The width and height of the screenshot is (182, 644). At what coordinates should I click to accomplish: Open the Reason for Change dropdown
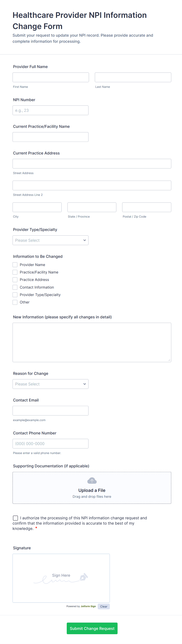click(50, 384)
